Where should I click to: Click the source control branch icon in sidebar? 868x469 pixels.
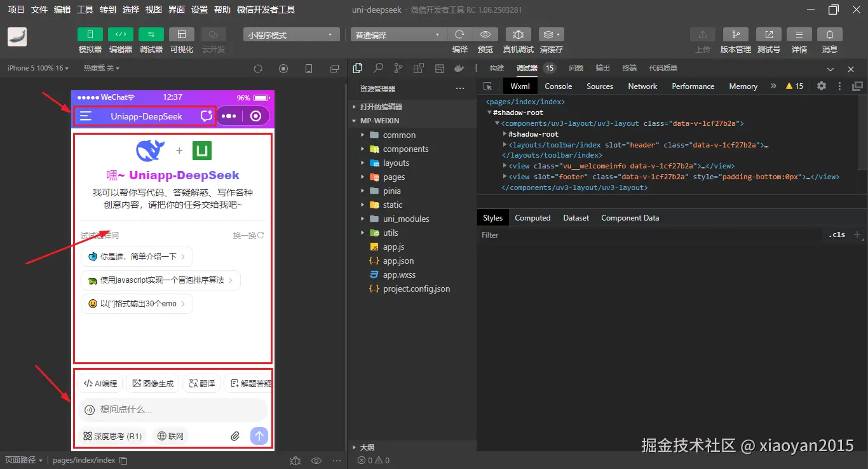pos(398,68)
